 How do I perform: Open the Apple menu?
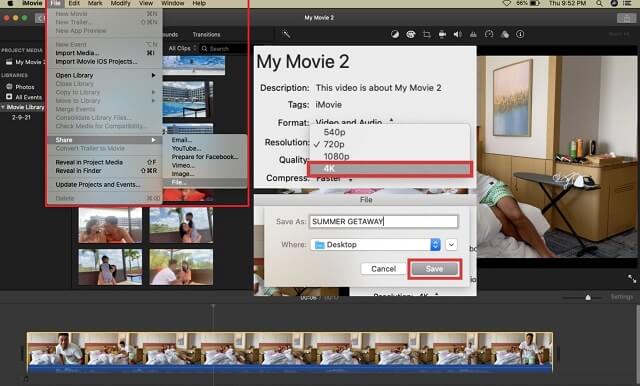pyautogui.click(x=11, y=3)
